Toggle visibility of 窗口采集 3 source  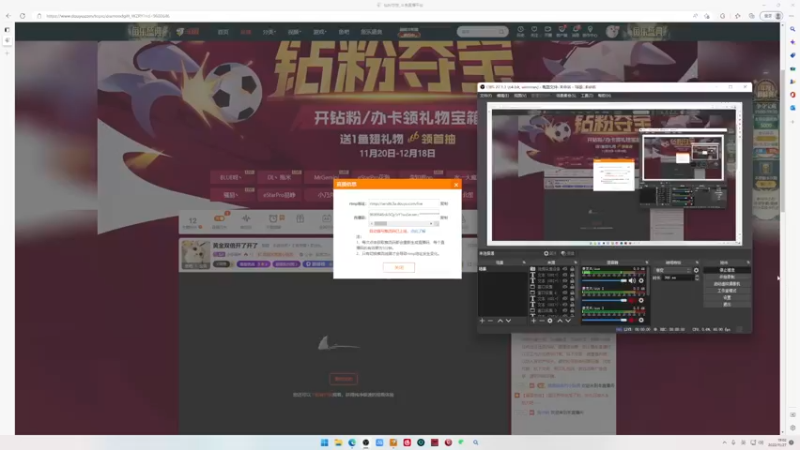[x=565, y=311]
